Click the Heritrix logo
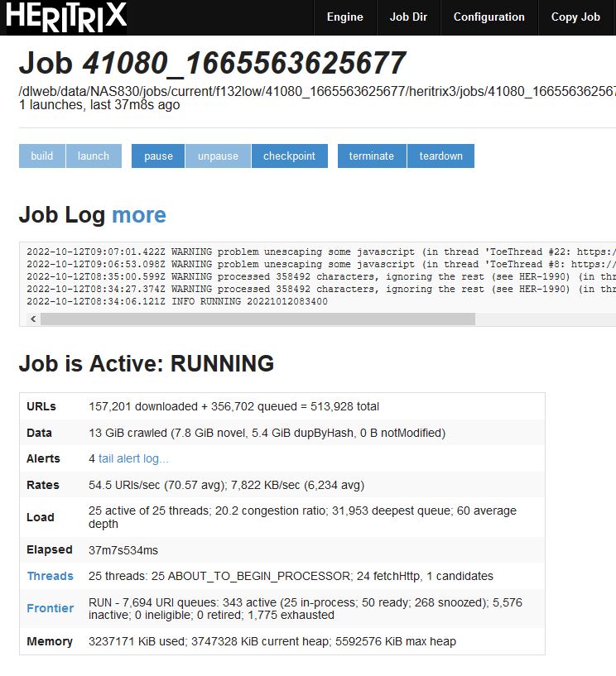Screen dimensions: 616x676 [x=65, y=17]
